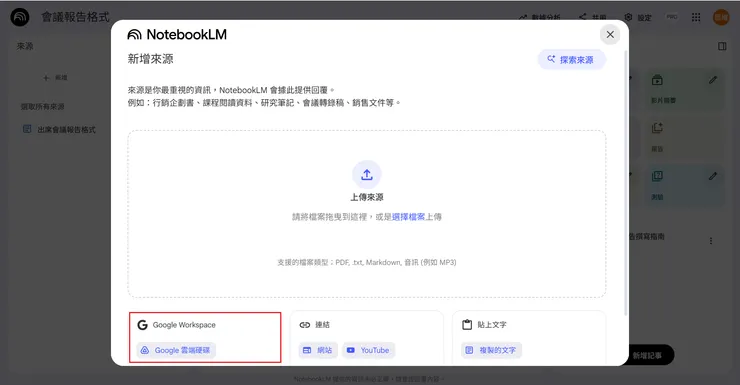Click the notebook title 會議報告格式
Image resolution: width=740 pixels, height=385 pixels.
click(x=76, y=17)
